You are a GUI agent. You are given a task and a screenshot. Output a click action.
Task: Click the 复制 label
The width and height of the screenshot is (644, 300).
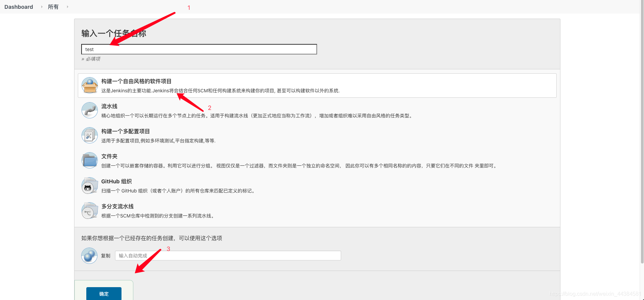coord(106,256)
